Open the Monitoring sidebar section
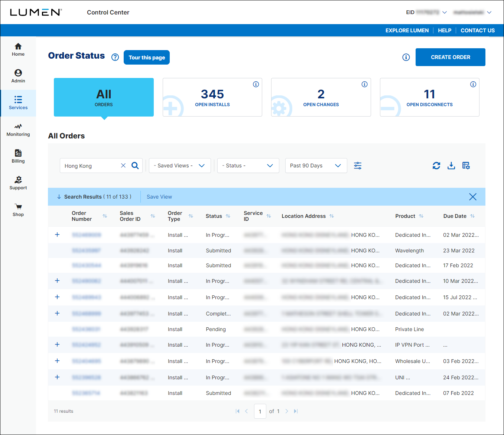The height and width of the screenshot is (435, 504). pyautogui.click(x=18, y=130)
